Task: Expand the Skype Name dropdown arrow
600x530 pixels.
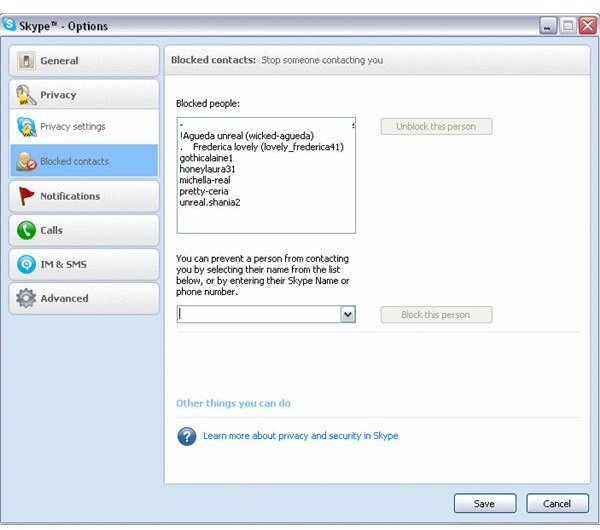Action: tap(348, 315)
